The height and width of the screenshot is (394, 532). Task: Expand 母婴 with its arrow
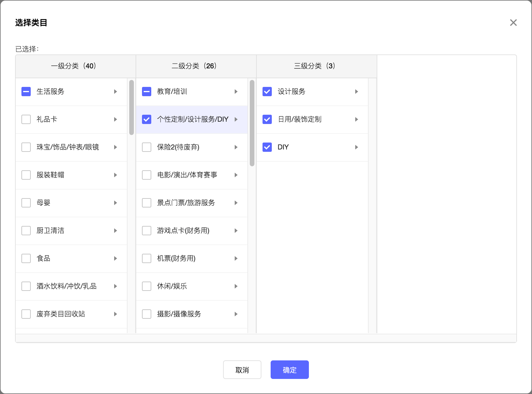coord(116,203)
